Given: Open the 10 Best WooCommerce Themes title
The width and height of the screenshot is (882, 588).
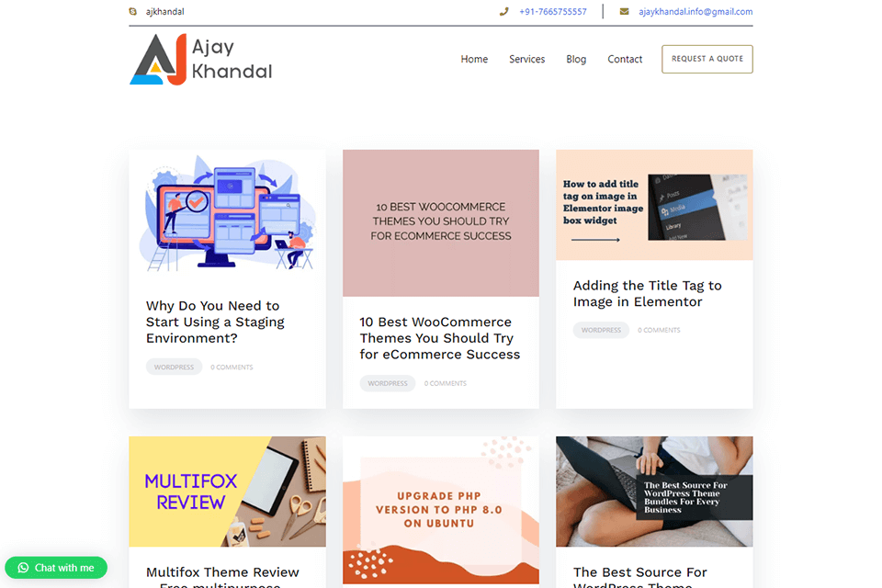Looking at the screenshot, I should (440, 338).
